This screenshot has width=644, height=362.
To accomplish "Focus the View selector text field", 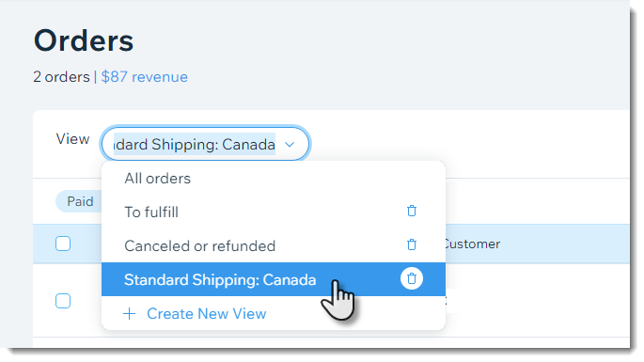I will tap(195, 145).
